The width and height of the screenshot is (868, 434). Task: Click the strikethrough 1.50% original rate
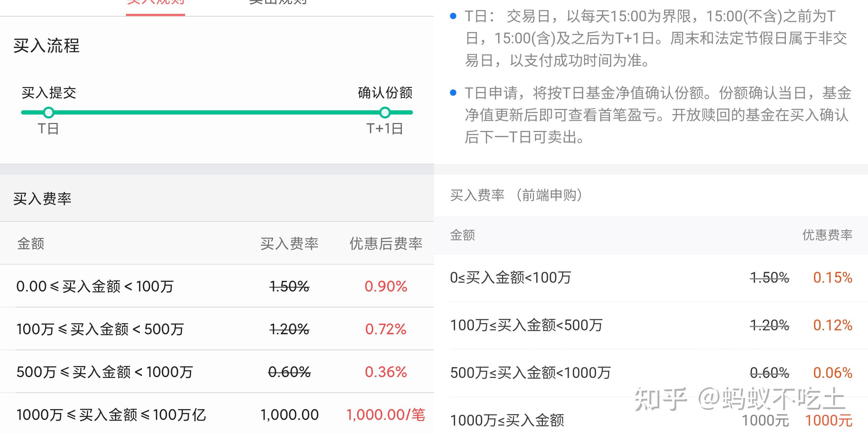tap(289, 287)
